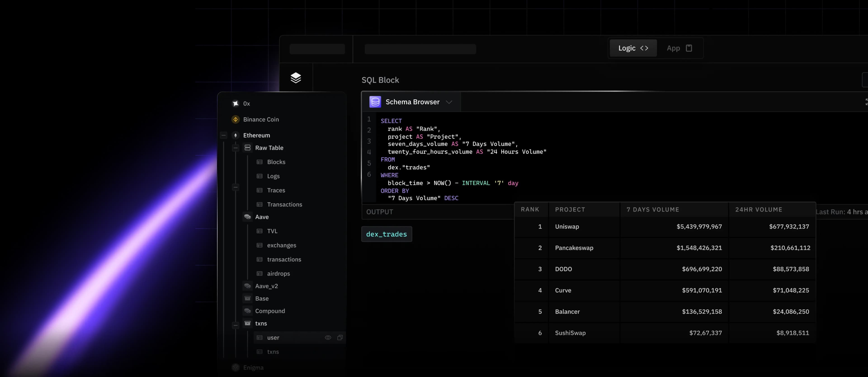Click the 0x protocol icon

236,103
